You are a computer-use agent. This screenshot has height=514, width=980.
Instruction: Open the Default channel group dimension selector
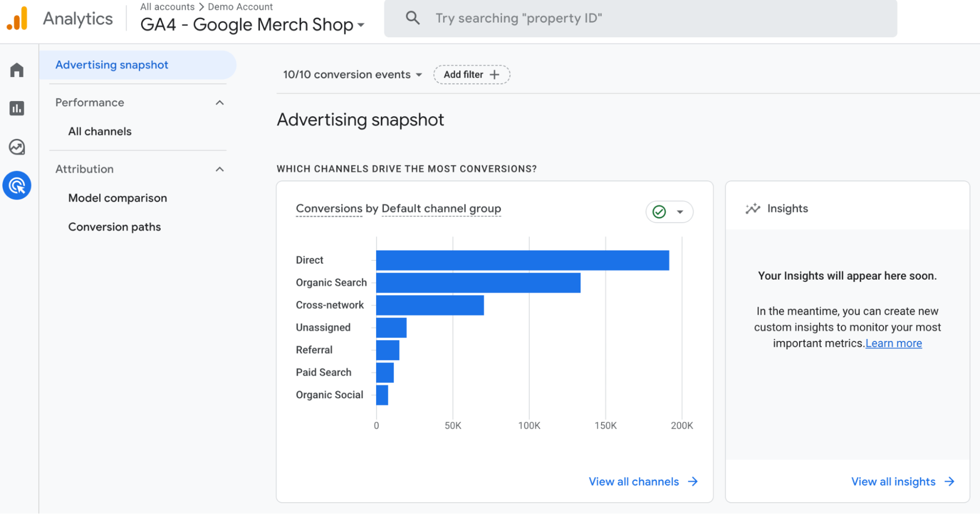click(x=441, y=208)
